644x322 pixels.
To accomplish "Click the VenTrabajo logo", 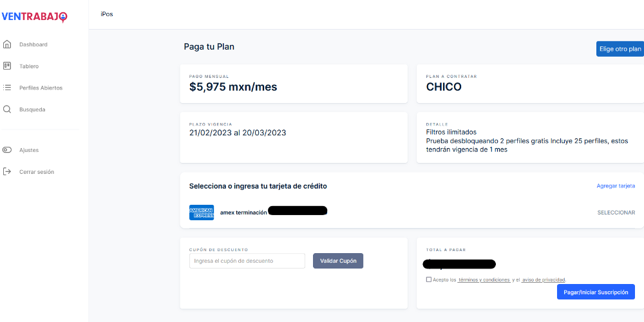I will pos(34,17).
